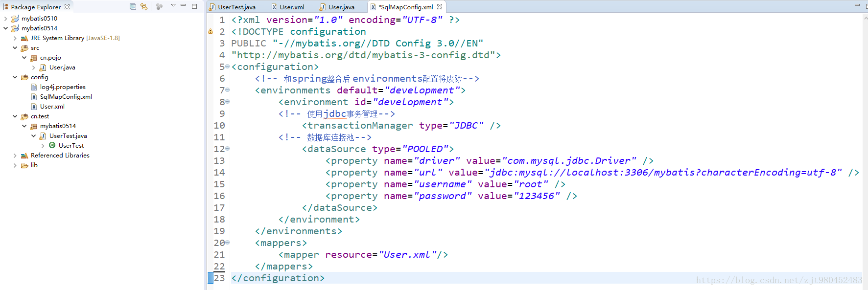The image size is (868, 290).
Task: Minimize the Package Explorer panel
Action: click(183, 5)
